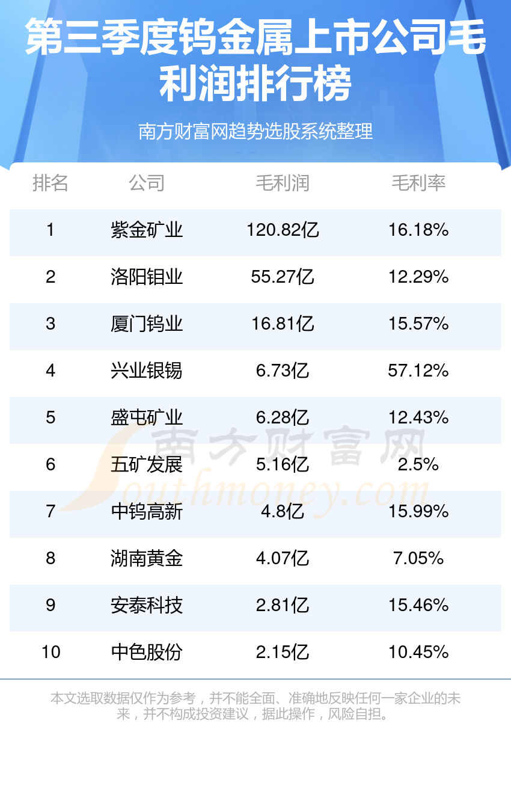This screenshot has height=812, width=511.
Task: Select 兴业银锡 in the ranking
Action: point(147,371)
